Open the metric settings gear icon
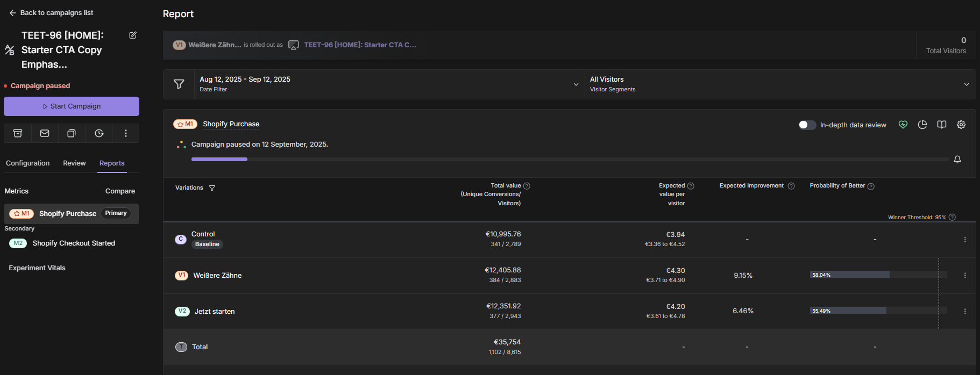The image size is (980, 375). coord(961,125)
